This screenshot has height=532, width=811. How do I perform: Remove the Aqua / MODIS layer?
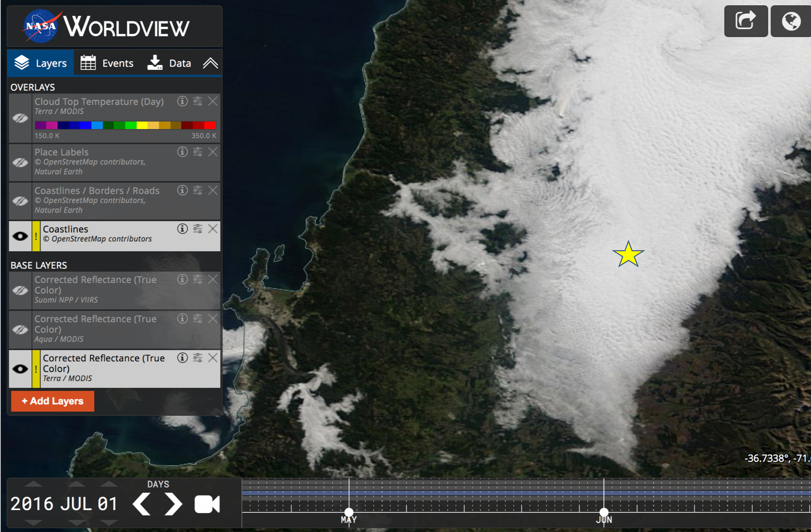click(x=213, y=318)
